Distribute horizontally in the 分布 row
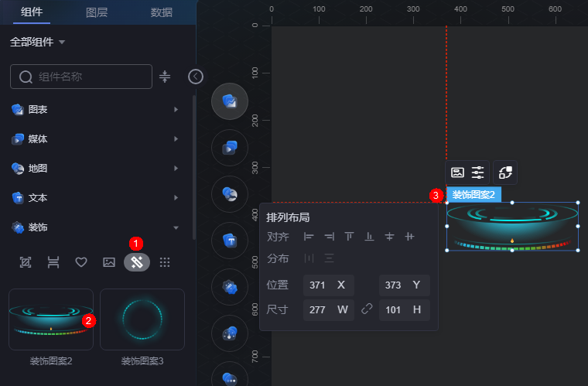The height and width of the screenshot is (386, 588). click(x=309, y=258)
